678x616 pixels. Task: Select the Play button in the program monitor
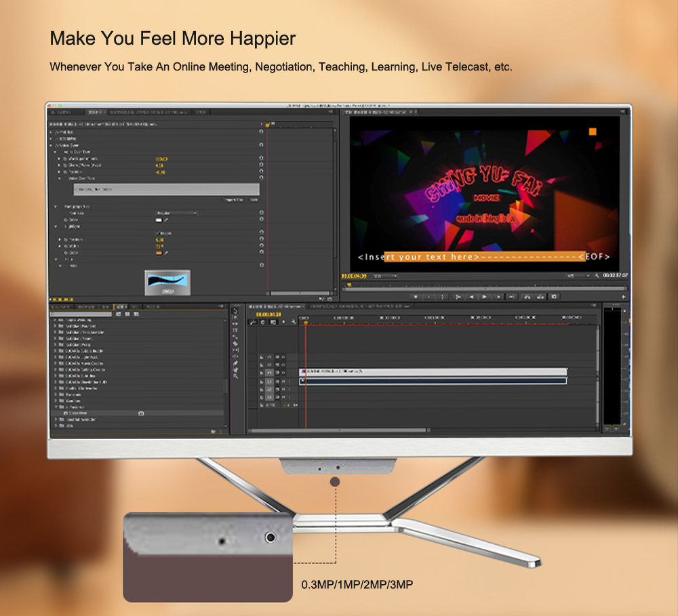click(484, 297)
